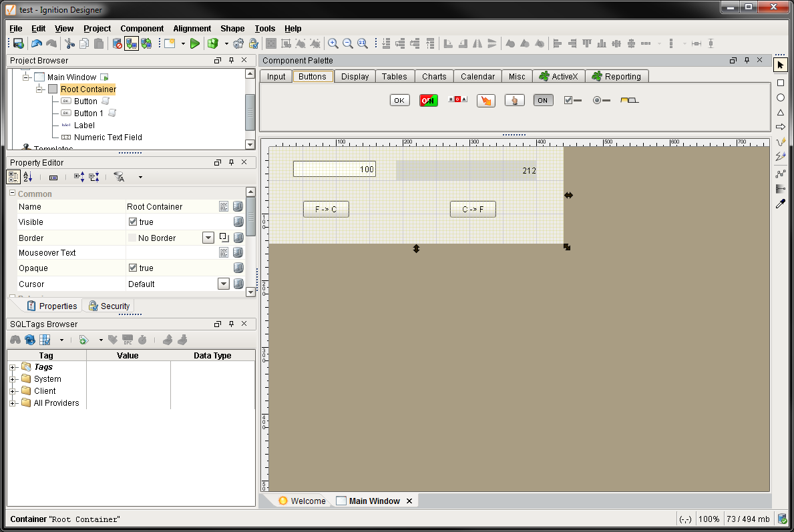Click the green Preview Mode play icon

[195, 43]
